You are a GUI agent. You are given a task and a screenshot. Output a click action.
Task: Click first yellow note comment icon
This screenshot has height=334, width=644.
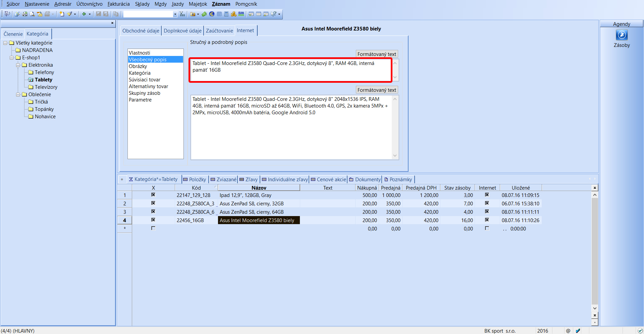(x=251, y=14)
